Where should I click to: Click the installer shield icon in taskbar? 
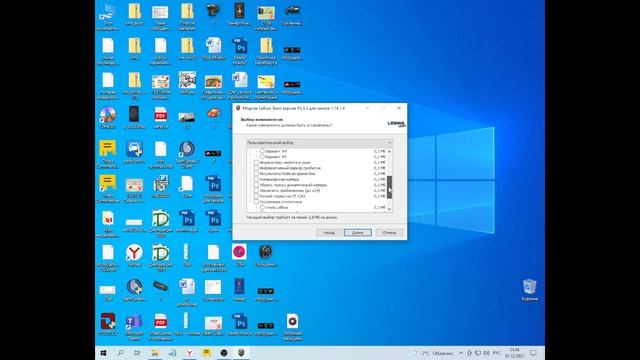241,353
